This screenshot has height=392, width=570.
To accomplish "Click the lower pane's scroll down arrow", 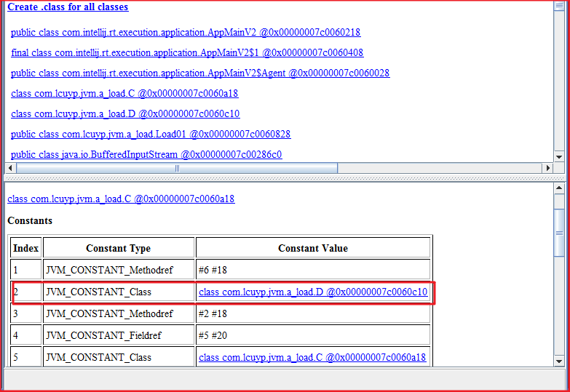I will click(559, 361).
